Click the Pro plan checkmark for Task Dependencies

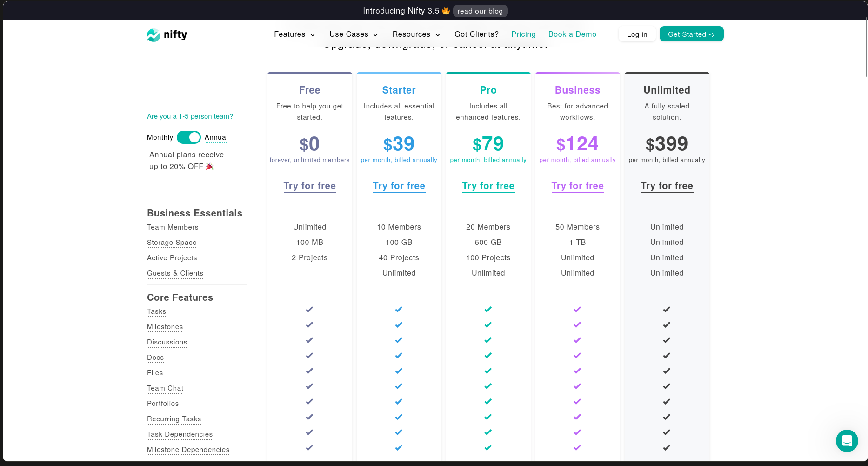pyautogui.click(x=488, y=432)
